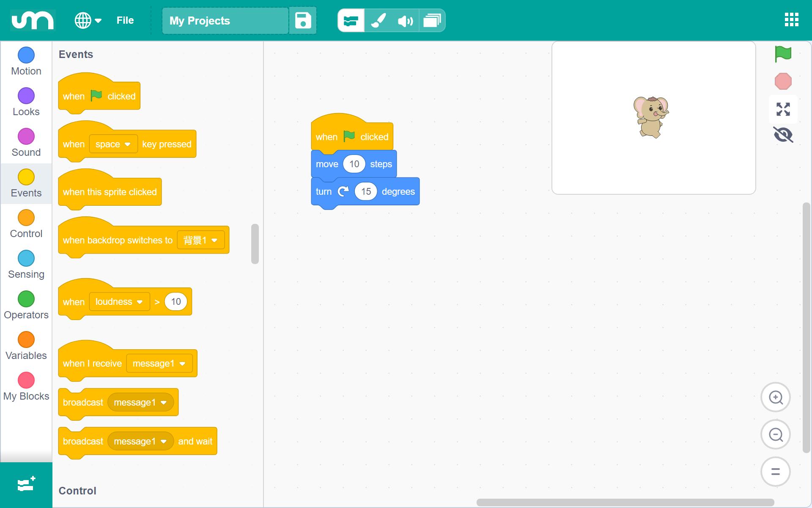Switch to the costumes paintbrush tab

coord(379,20)
